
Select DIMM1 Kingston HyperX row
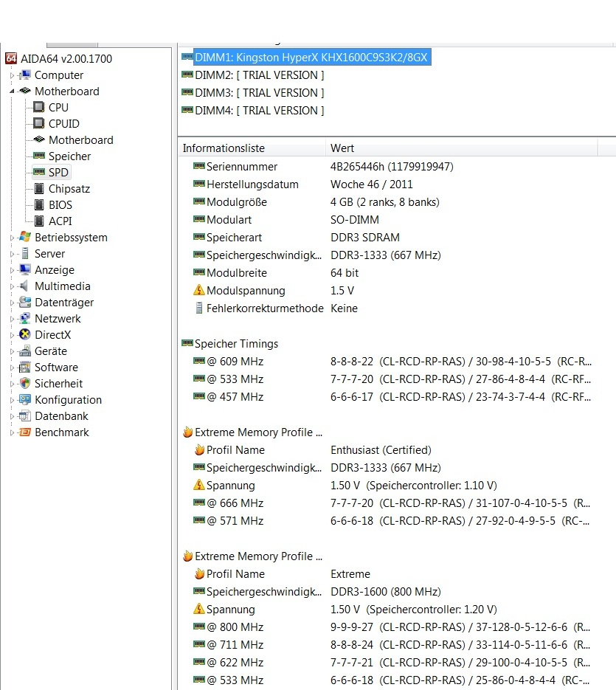pos(312,58)
